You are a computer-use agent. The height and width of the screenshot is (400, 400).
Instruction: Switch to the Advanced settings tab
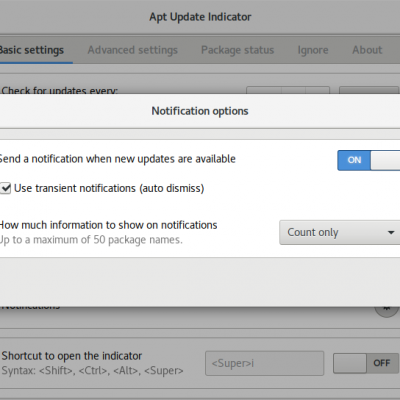133,50
